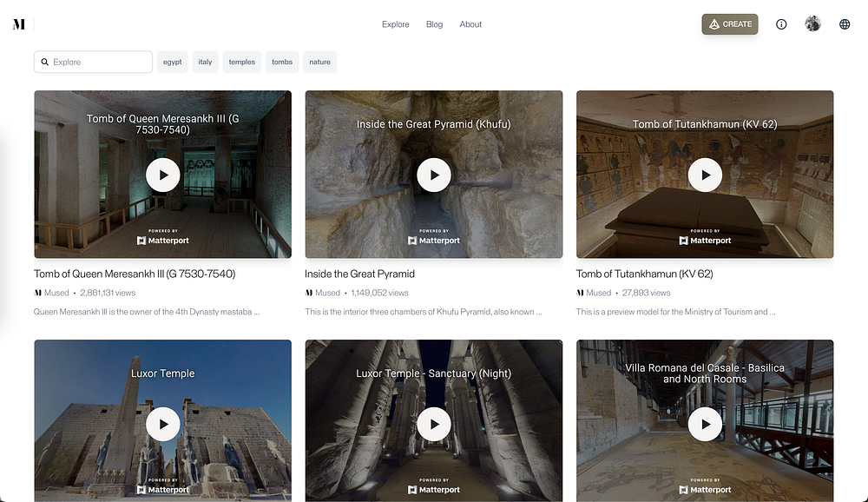The width and height of the screenshot is (868, 502).
Task: Click the 27,893 views text
Action: pyautogui.click(x=646, y=293)
